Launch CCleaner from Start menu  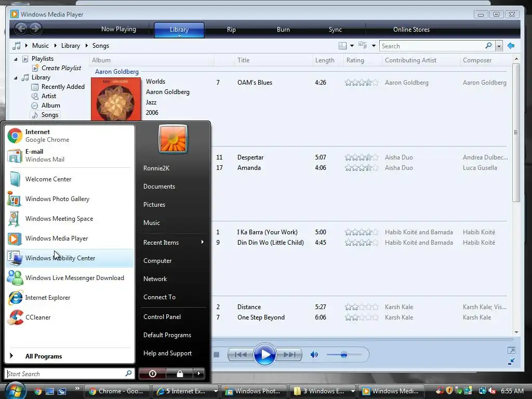click(70, 317)
